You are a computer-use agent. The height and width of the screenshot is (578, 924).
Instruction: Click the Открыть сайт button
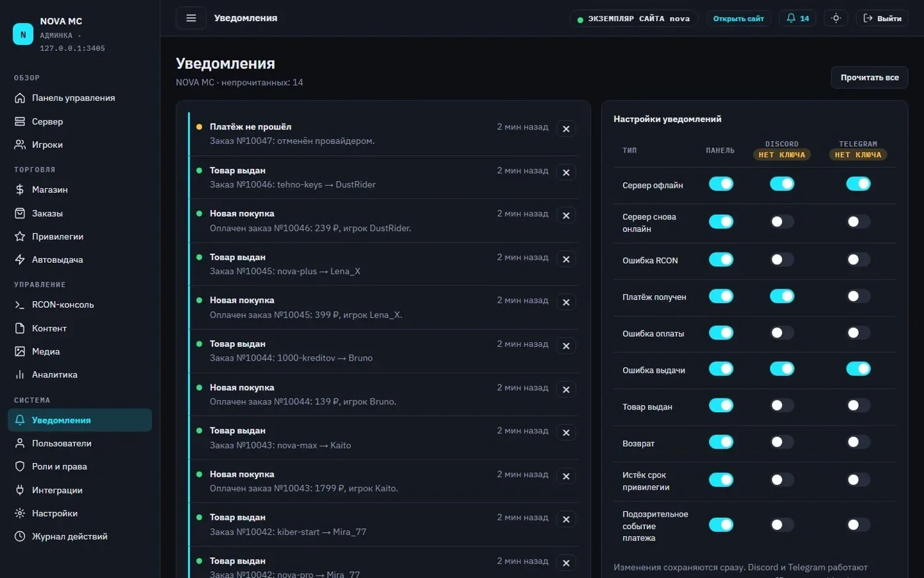tap(739, 18)
